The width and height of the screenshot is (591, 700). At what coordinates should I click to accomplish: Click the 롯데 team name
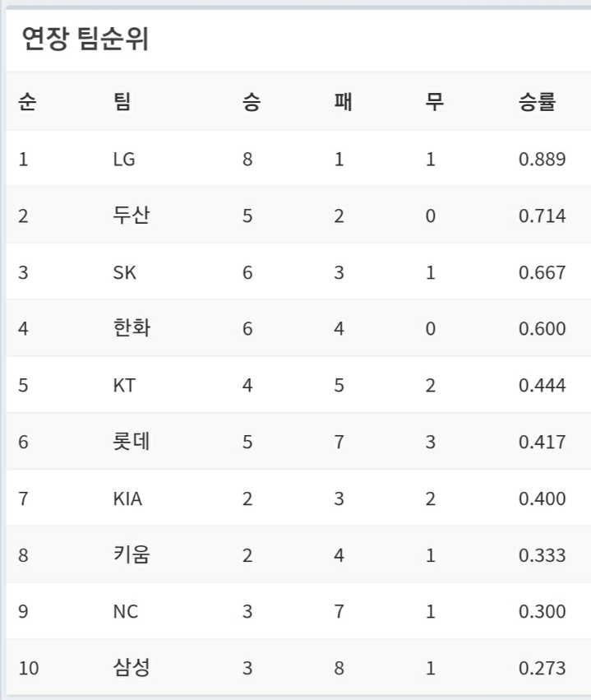[132, 442]
